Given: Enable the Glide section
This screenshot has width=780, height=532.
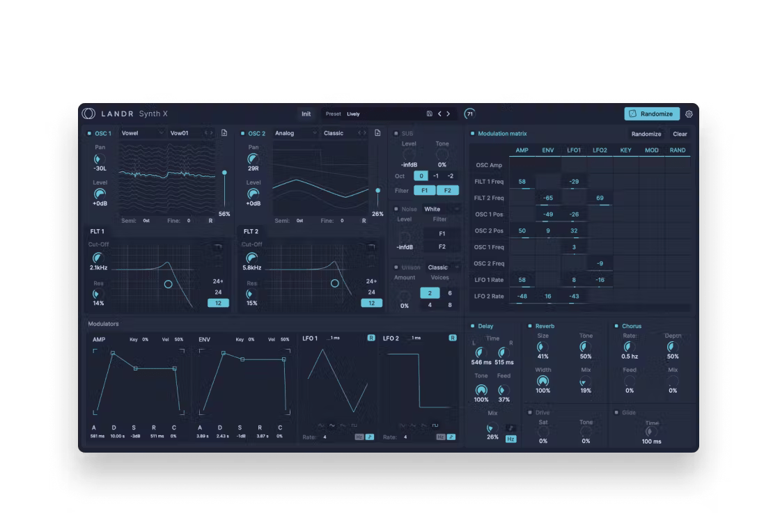Looking at the screenshot, I should click(616, 412).
